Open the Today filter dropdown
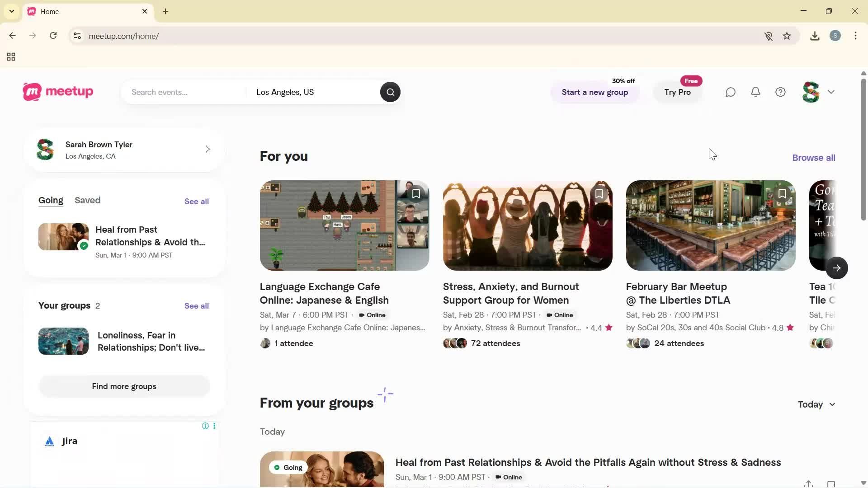Screen dimensions: 868x488 [x=816, y=404]
